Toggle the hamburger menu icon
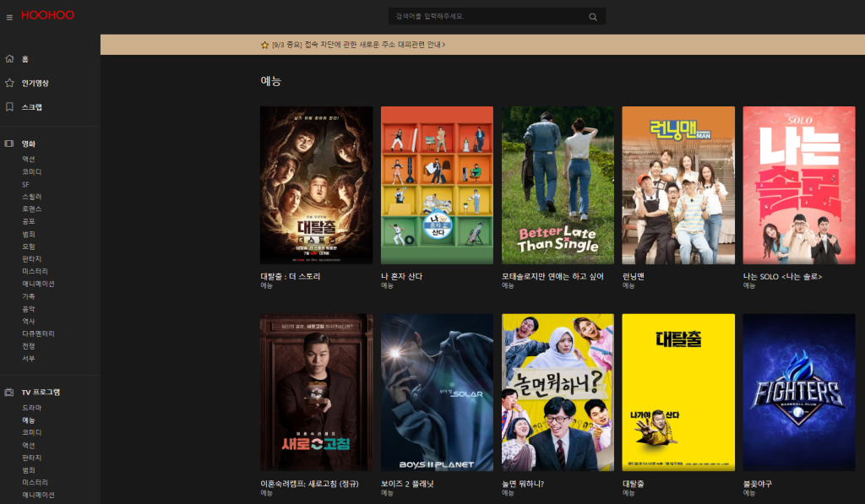This screenshot has height=504, width=865. pos(9,17)
